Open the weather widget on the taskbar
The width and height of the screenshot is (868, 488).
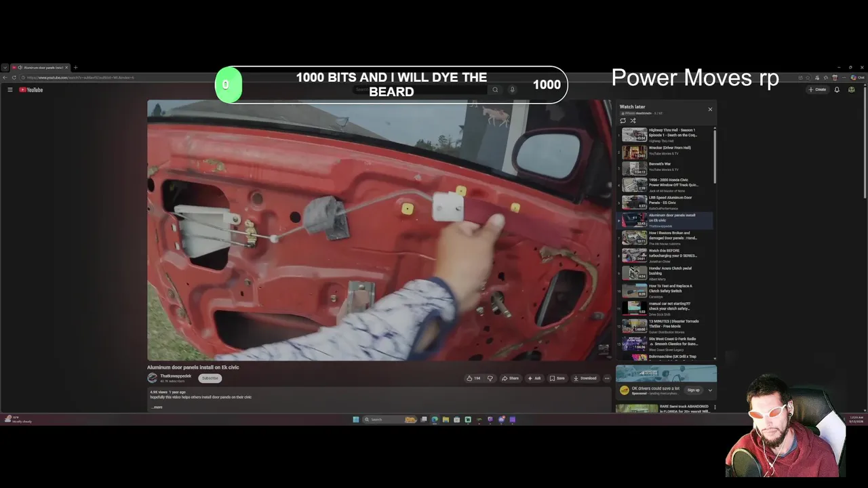(18, 420)
